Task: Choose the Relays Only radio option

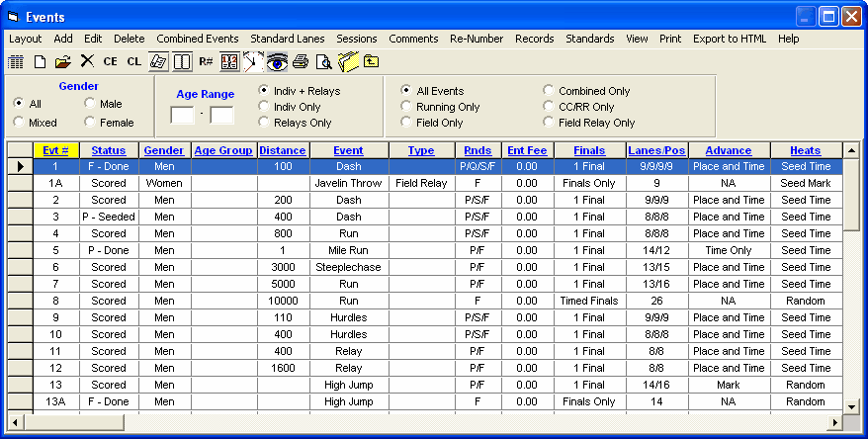Action: 264,123
